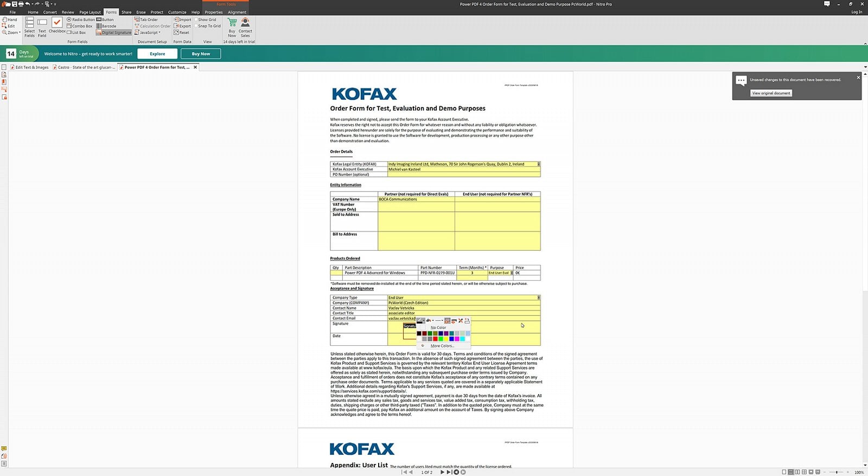Close the Power PDF 4 Order Form tab

tap(195, 67)
